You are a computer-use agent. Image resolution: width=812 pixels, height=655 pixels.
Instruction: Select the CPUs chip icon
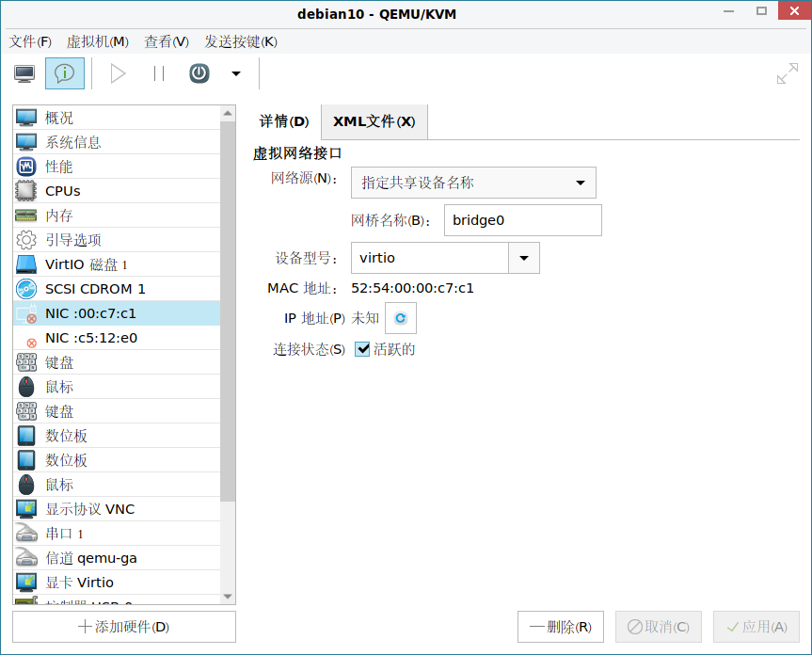(26, 191)
